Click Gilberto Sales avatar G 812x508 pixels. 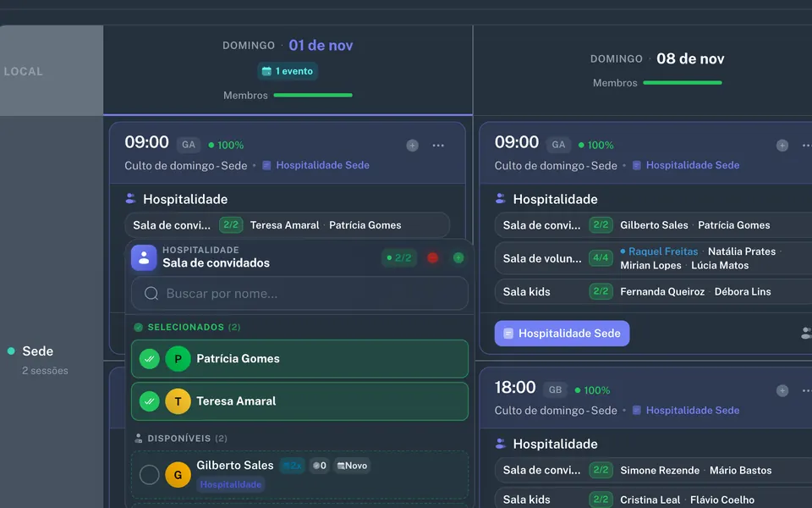pos(178,475)
